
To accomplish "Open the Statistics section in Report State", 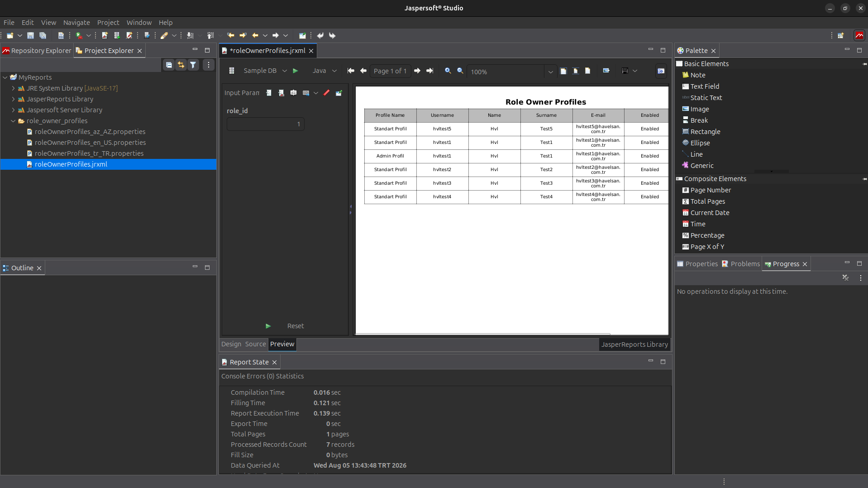I will click(290, 376).
